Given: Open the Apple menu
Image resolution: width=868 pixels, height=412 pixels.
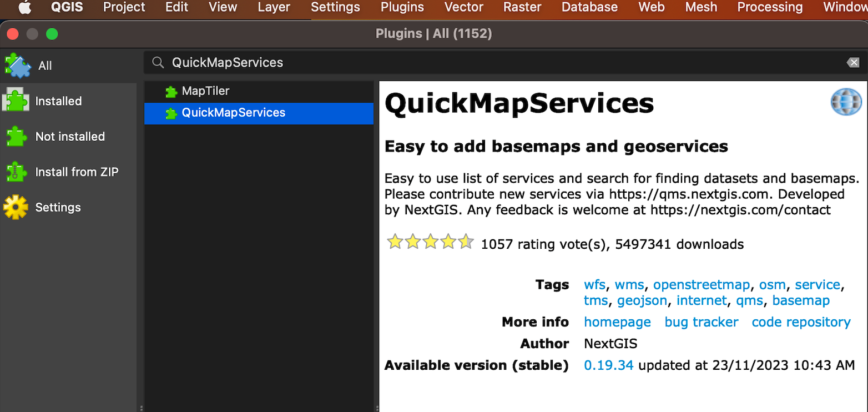Looking at the screenshot, I should [x=26, y=7].
